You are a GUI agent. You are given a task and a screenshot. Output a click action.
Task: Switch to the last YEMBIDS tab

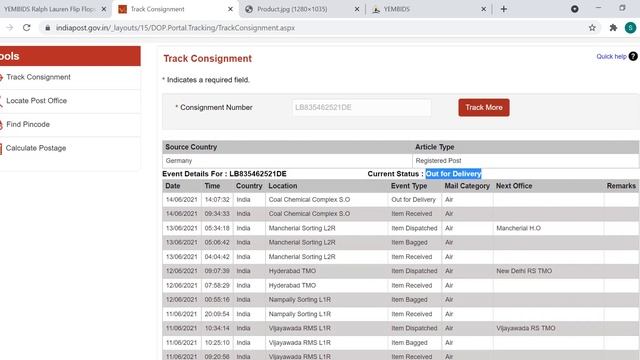(428, 9)
